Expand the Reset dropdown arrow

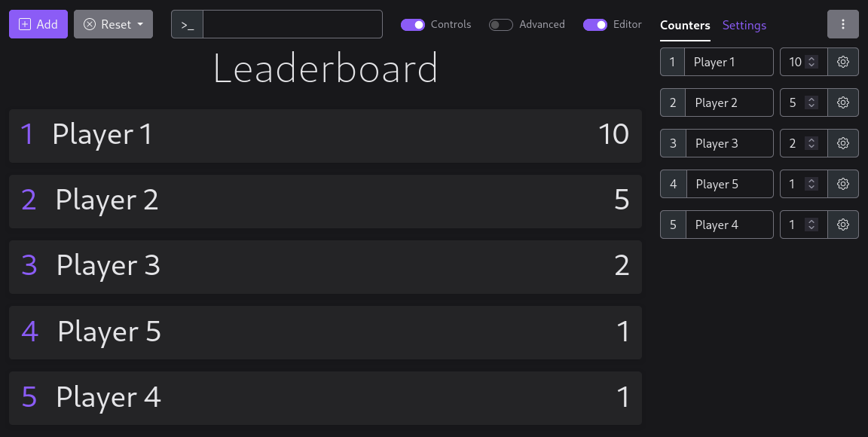(140, 24)
